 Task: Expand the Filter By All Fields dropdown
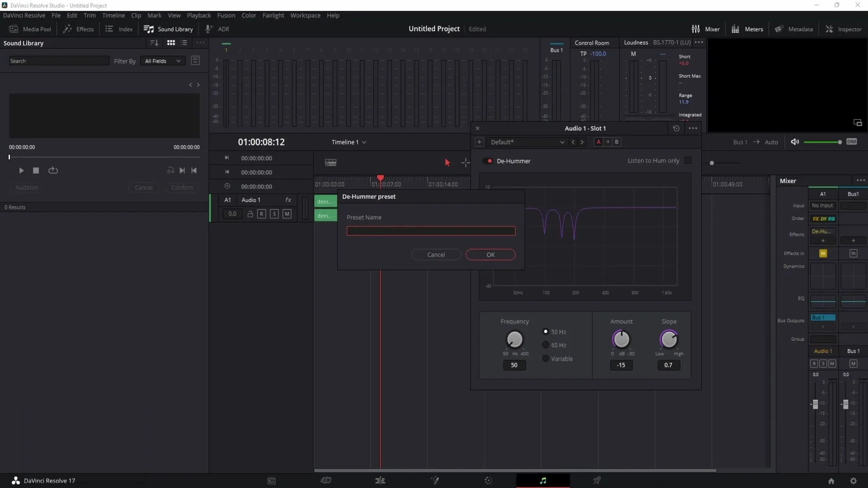161,61
